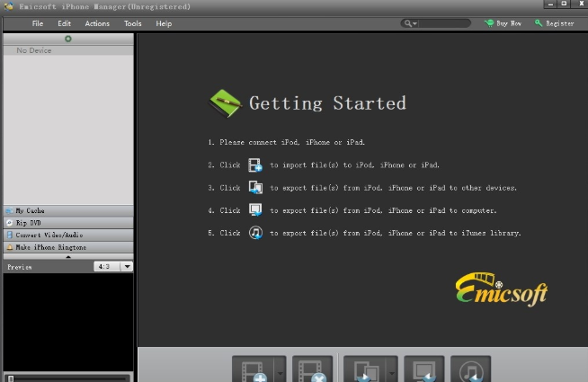Click the Register button
This screenshot has width=588, height=382.
(x=554, y=23)
